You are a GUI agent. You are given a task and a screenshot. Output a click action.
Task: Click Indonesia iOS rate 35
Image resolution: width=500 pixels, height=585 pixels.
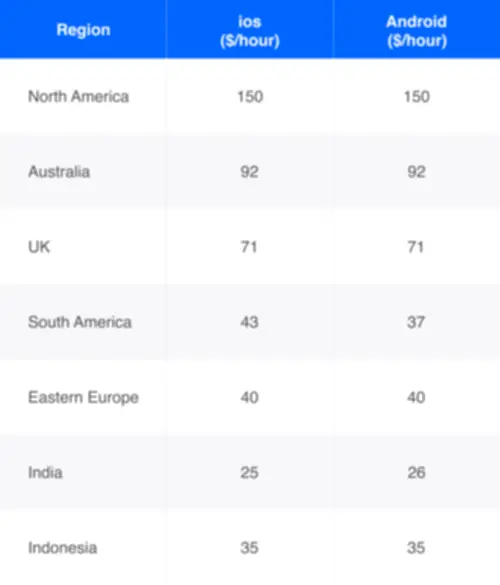pyautogui.click(x=249, y=548)
